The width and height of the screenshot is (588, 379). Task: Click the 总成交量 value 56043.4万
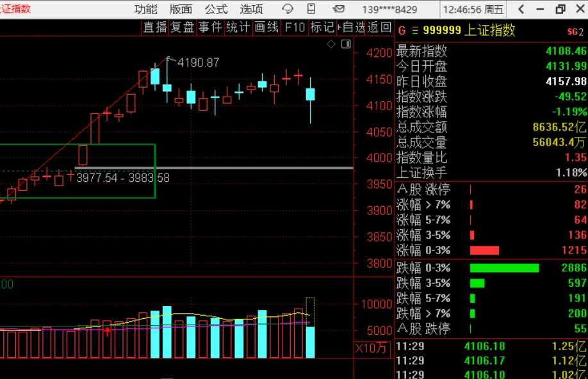pyautogui.click(x=559, y=142)
